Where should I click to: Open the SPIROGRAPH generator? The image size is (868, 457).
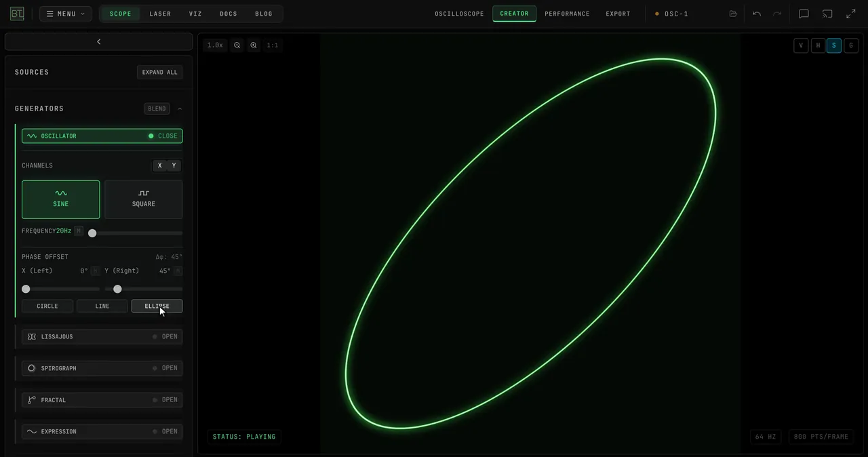point(102,368)
